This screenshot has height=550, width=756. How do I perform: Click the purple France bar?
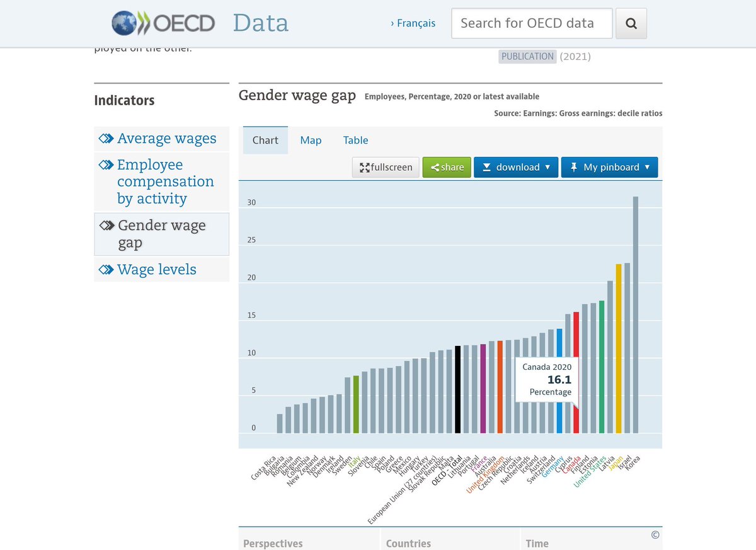pyautogui.click(x=483, y=389)
